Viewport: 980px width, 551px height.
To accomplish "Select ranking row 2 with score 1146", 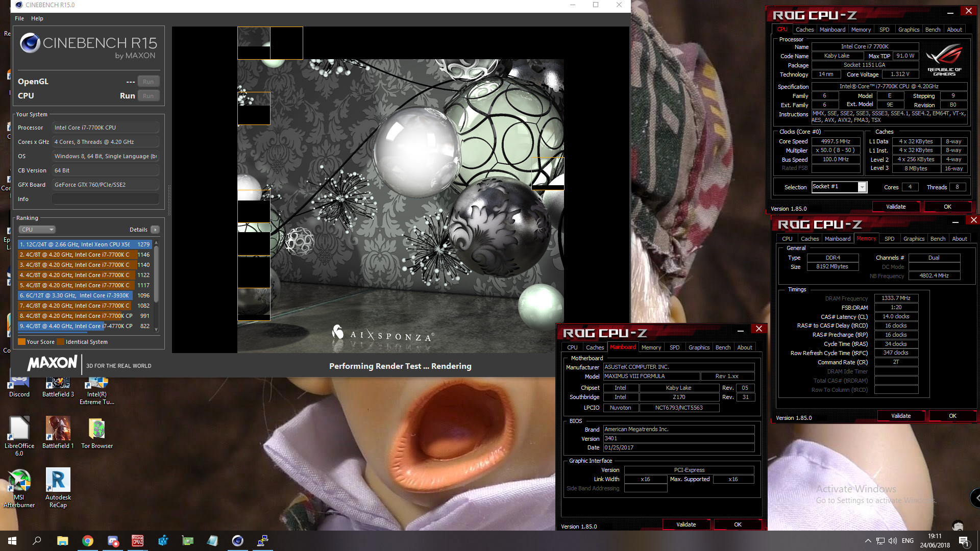I will (84, 255).
